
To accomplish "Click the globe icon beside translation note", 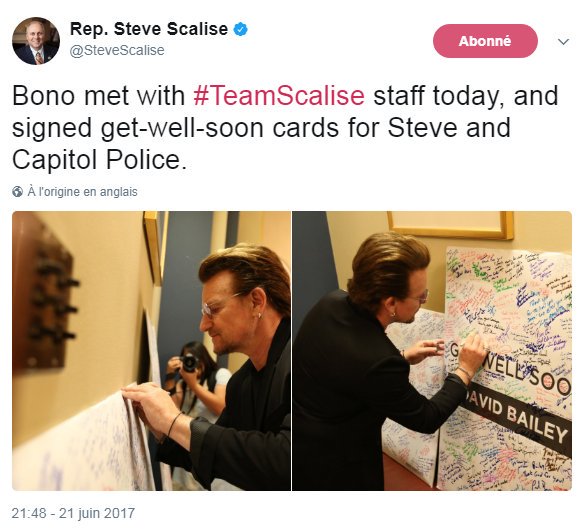I will coord(17,192).
